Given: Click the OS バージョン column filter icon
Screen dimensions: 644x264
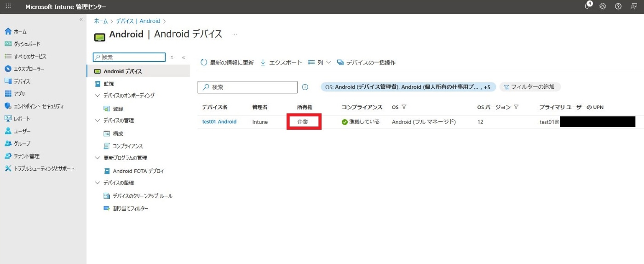Looking at the screenshot, I should pyautogui.click(x=516, y=107).
